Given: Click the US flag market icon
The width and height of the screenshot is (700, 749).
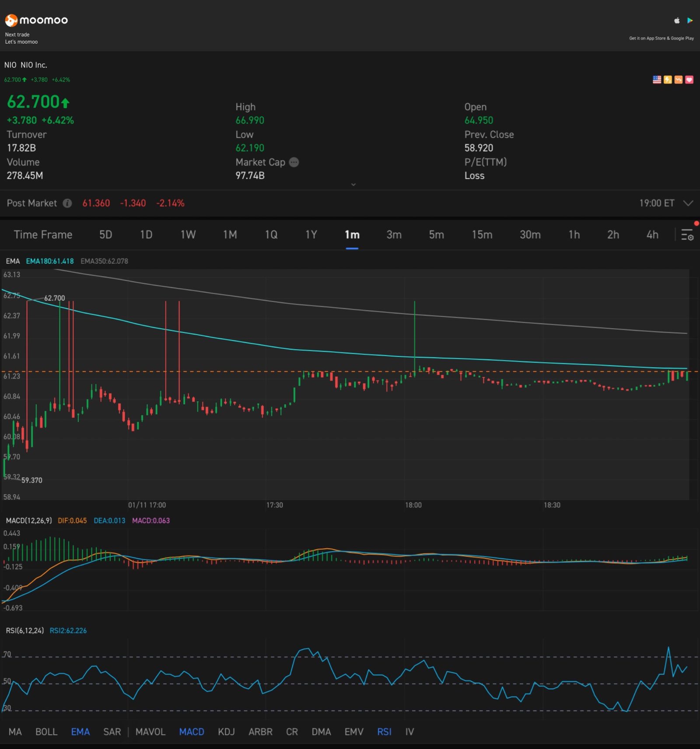Looking at the screenshot, I should 657,80.
